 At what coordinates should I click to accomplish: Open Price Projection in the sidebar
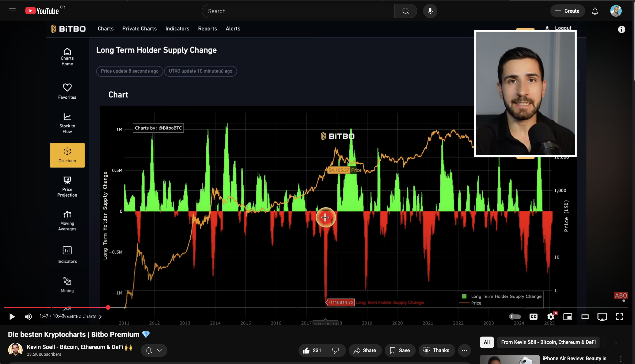click(x=67, y=186)
